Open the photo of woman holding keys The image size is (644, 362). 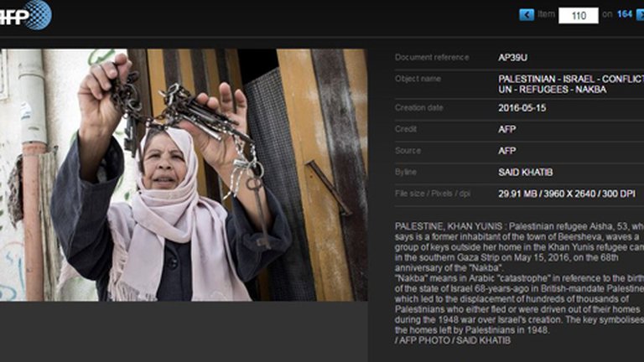[184, 175]
